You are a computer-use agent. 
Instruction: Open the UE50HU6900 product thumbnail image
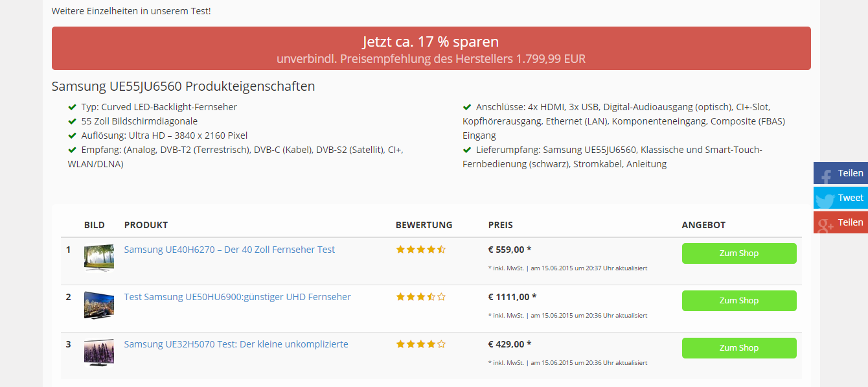click(x=98, y=305)
